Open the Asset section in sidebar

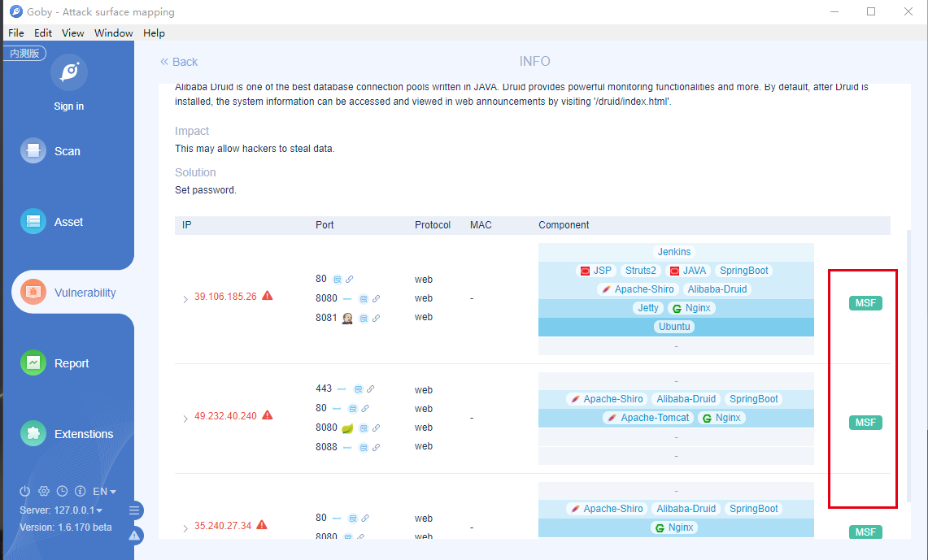click(x=52, y=222)
